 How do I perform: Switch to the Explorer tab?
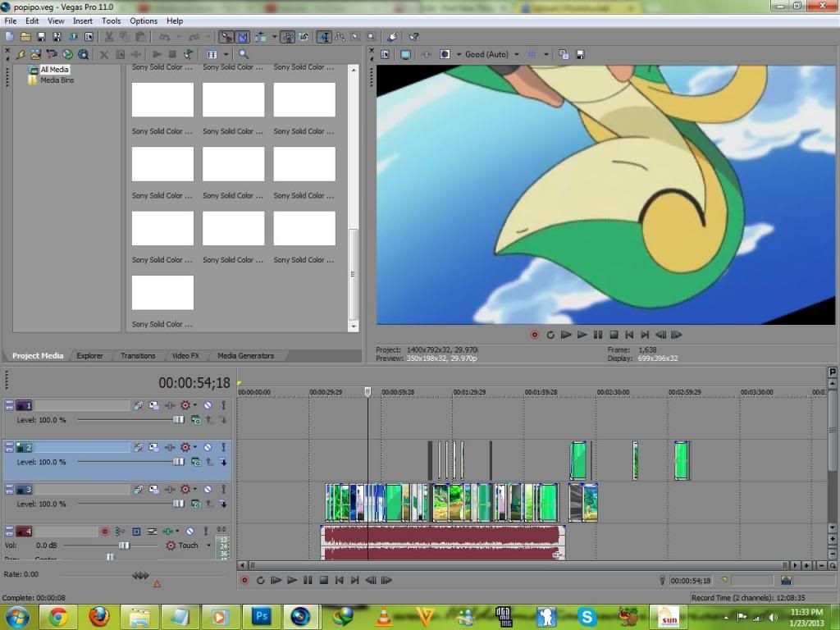(89, 356)
